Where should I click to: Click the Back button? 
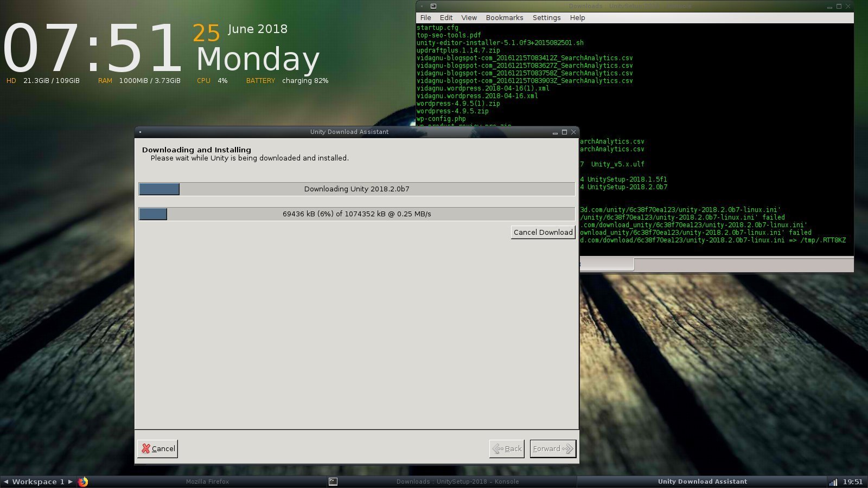pos(507,448)
